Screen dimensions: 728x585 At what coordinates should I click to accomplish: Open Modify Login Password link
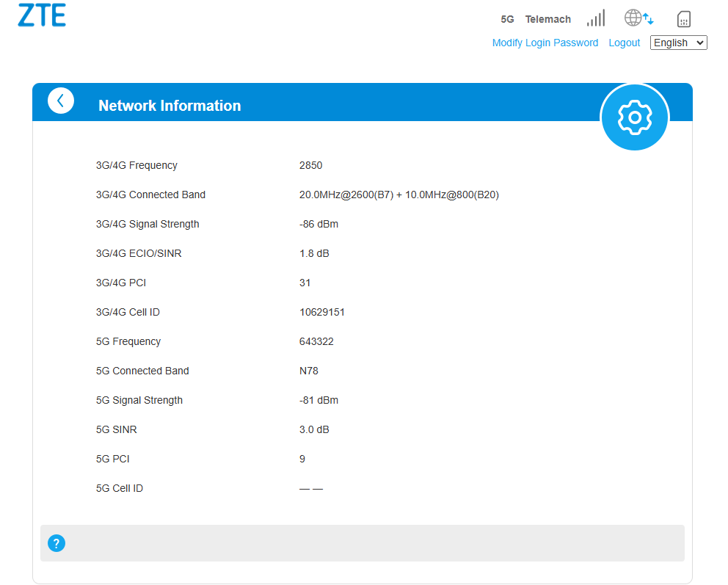click(545, 43)
